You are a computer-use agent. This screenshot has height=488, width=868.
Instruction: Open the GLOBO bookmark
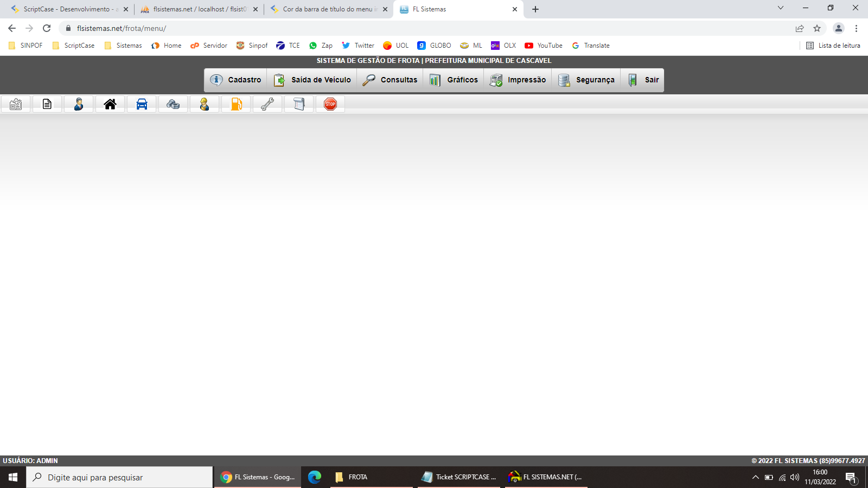click(x=435, y=46)
